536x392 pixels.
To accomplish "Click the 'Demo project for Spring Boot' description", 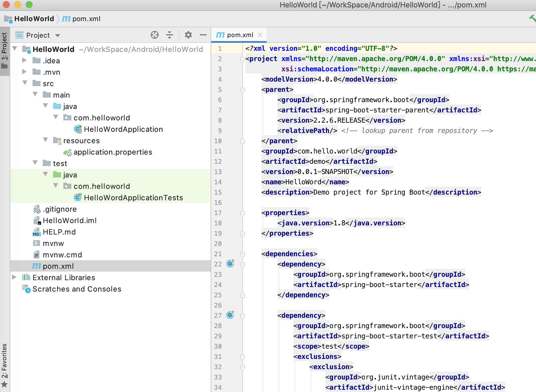I will (x=369, y=192).
